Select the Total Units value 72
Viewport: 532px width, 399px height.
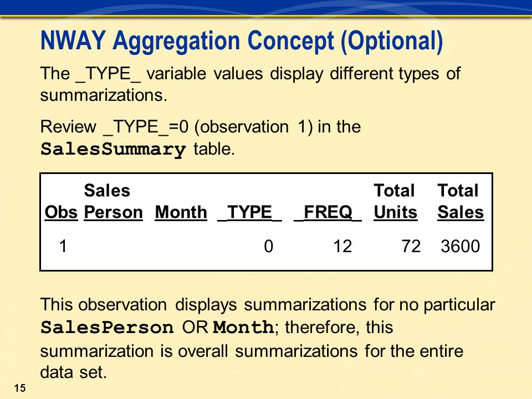click(411, 246)
